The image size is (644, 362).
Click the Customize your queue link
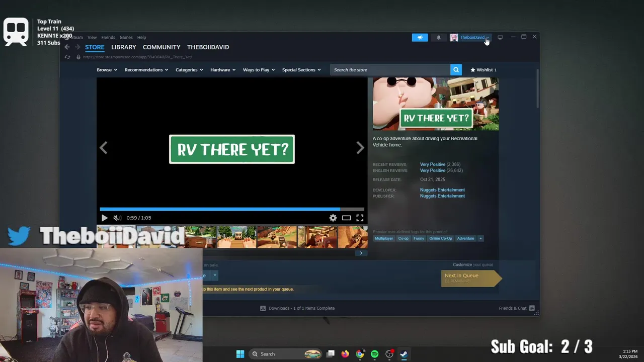473,265
